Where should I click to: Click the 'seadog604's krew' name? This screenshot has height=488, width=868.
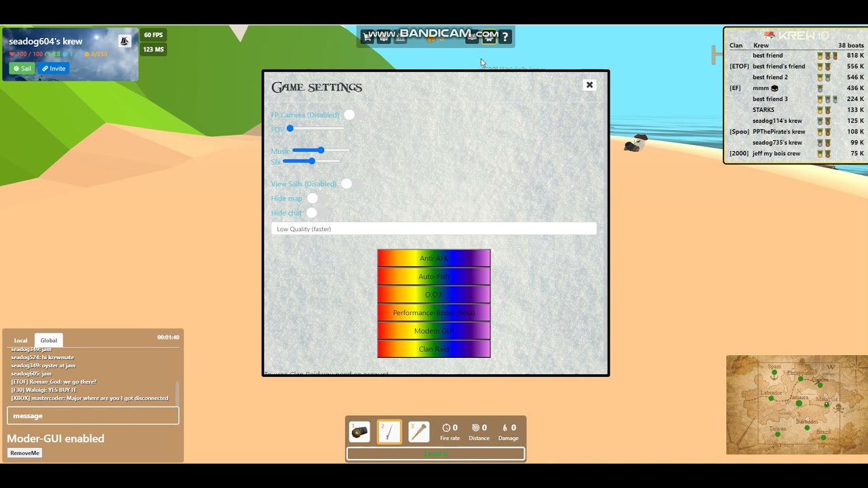tap(45, 41)
